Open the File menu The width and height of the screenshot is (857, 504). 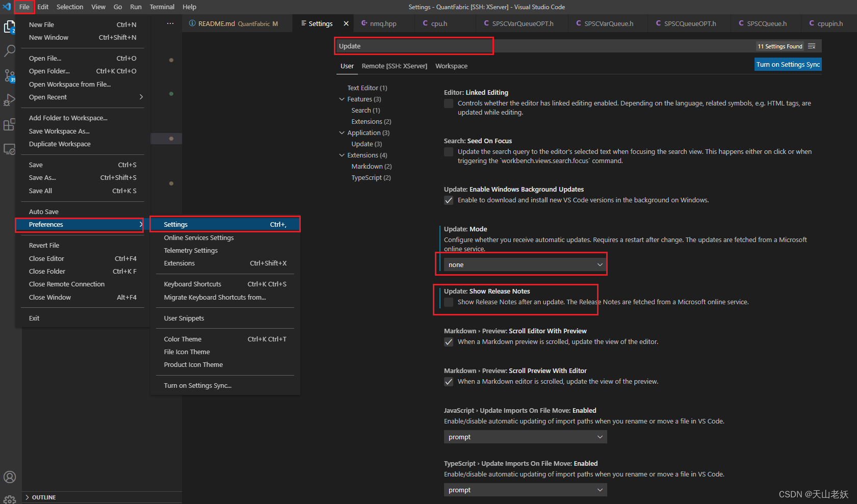pyautogui.click(x=24, y=7)
